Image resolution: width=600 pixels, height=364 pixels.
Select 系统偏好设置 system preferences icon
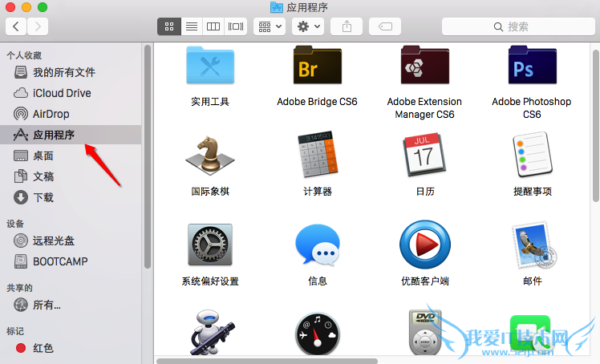coord(210,245)
